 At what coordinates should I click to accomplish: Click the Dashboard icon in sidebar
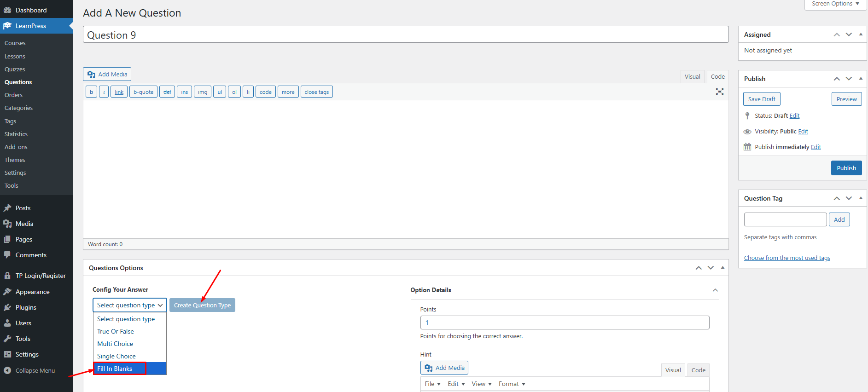click(7, 10)
